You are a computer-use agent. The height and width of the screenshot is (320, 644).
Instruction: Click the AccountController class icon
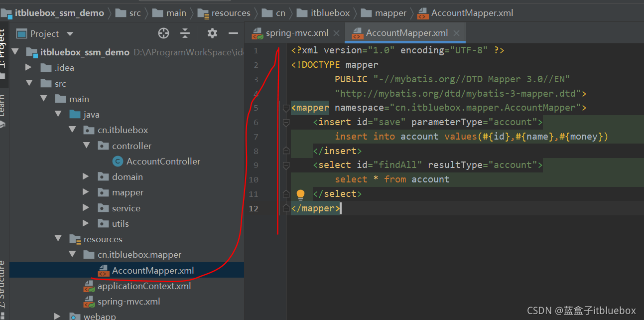pyautogui.click(x=118, y=161)
